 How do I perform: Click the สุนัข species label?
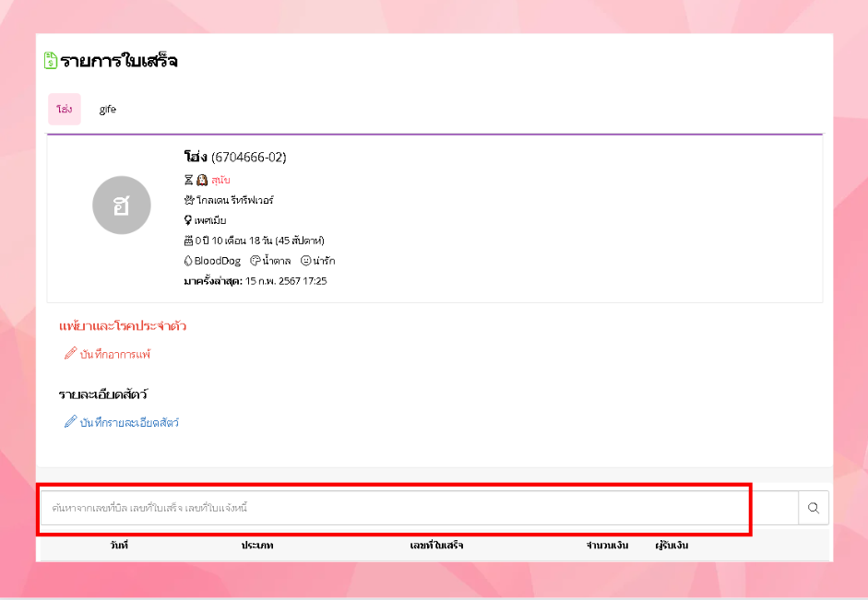click(x=220, y=180)
